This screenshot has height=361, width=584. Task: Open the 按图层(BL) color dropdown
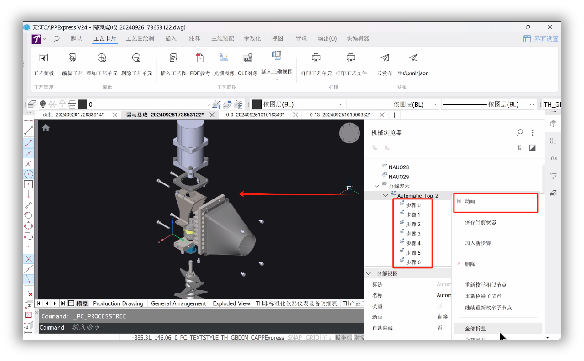point(340,104)
